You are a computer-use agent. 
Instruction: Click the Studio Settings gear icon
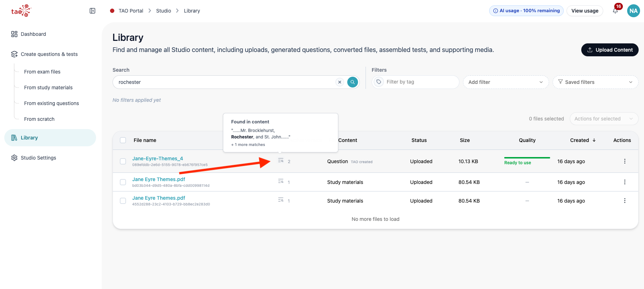pyautogui.click(x=14, y=158)
